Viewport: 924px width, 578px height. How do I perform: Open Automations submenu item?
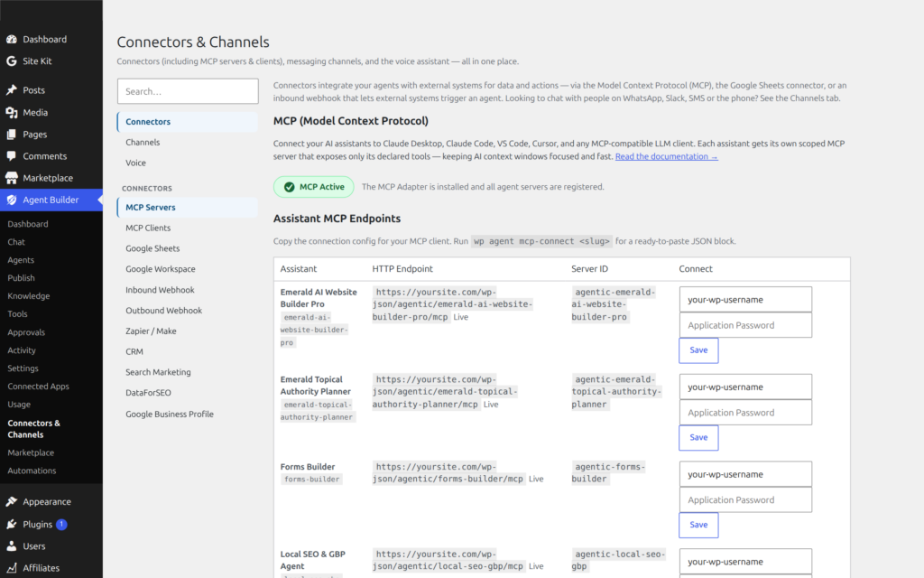[x=32, y=471]
